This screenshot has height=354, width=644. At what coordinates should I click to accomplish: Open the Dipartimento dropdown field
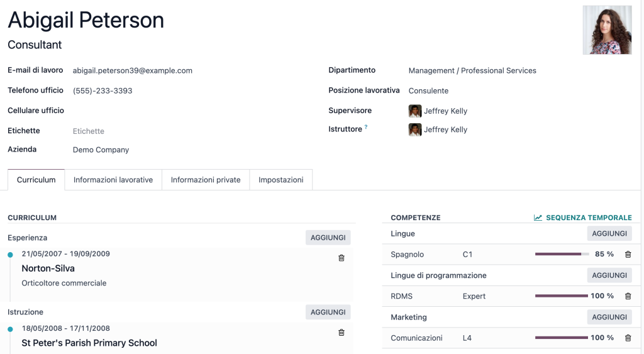click(x=472, y=71)
